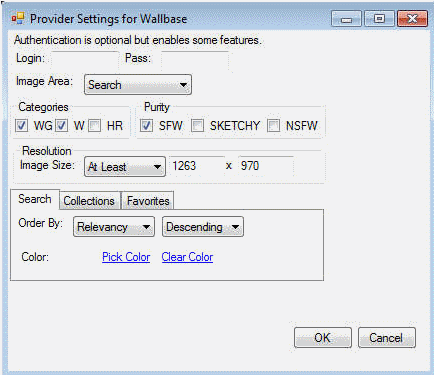Image resolution: width=434 pixels, height=375 pixels.
Task: Open the At Least image size dropdown
Action: [x=125, y=166]
